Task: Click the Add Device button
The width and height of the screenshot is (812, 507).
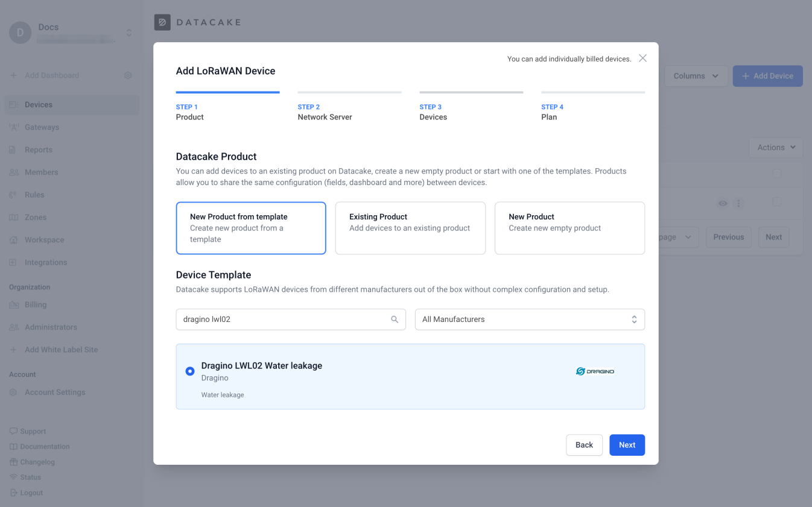Action: [767, 76]
